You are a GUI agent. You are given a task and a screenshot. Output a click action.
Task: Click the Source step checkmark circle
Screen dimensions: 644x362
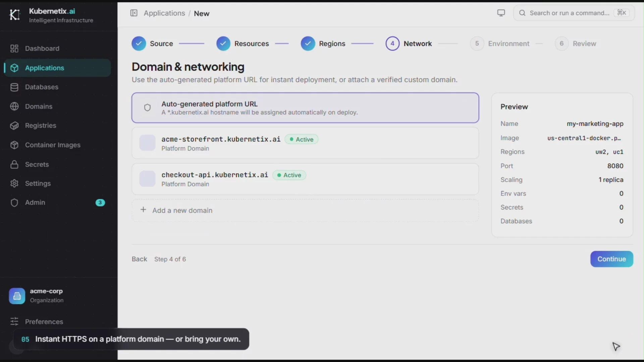click(139, 44)
